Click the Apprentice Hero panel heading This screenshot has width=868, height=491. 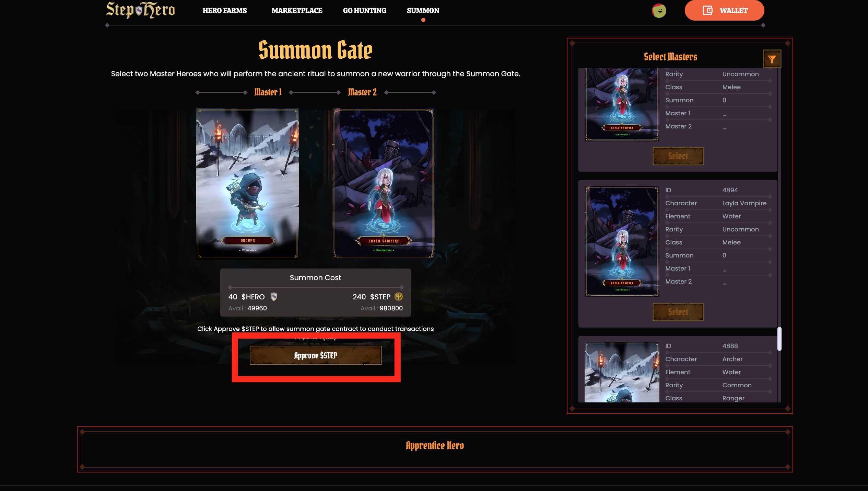tap(435, 446)
